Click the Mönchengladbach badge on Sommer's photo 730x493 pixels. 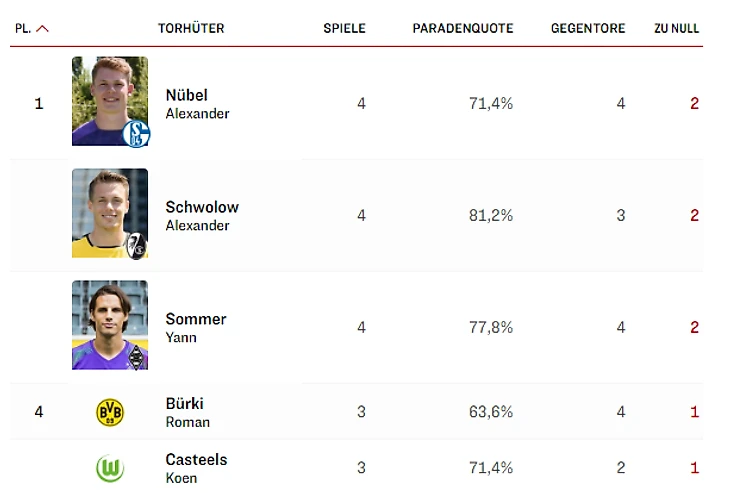pos(136,357)
